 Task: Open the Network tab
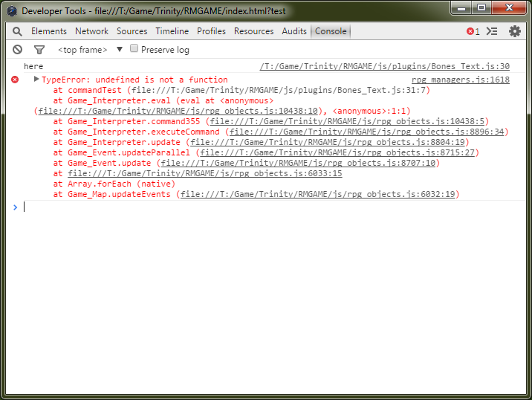[x=91, y=31]
